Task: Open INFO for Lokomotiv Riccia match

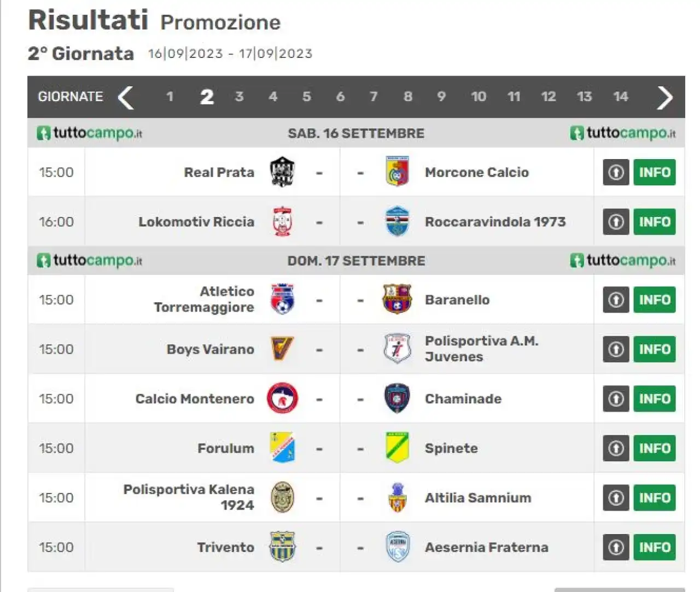Action: [x=655, y=221]
